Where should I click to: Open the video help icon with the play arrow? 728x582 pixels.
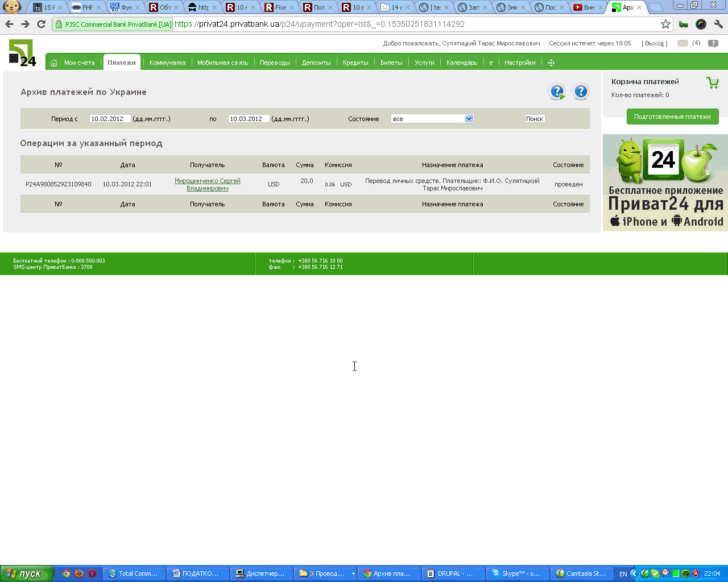[557, 92]
